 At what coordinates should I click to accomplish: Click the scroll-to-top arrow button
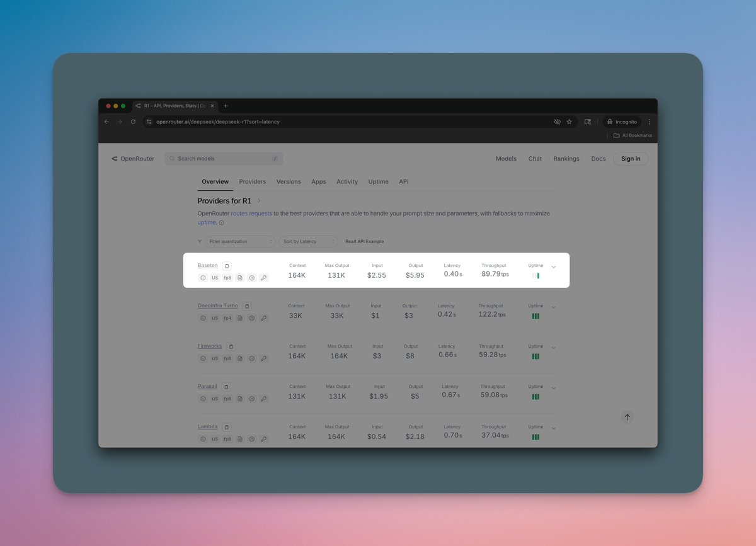point(627,417)
